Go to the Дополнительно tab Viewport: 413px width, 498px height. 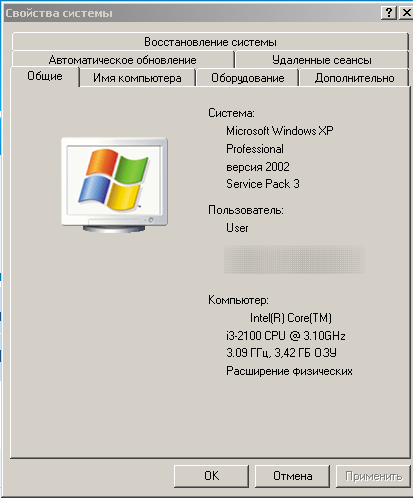(x=354, y=78)
